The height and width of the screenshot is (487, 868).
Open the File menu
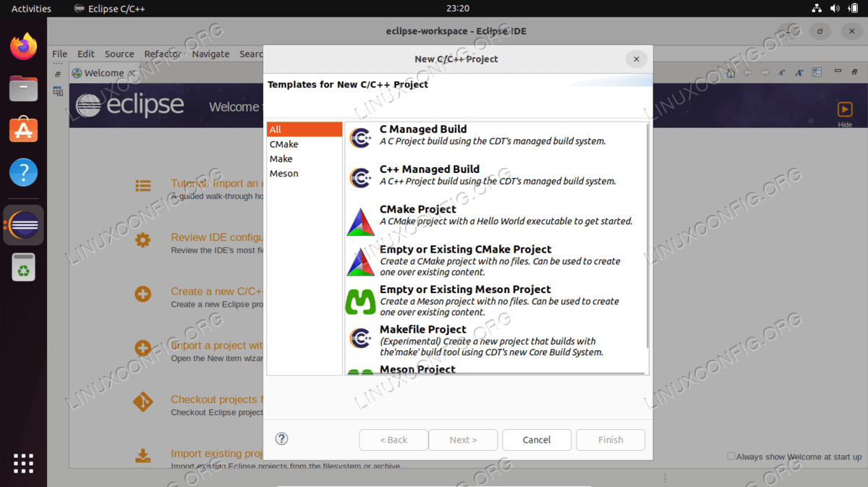pyautogui.click(x=60, y=54)
